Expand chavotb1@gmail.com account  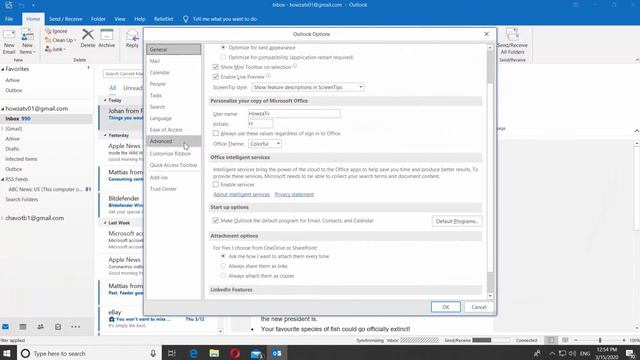(3, 218)
